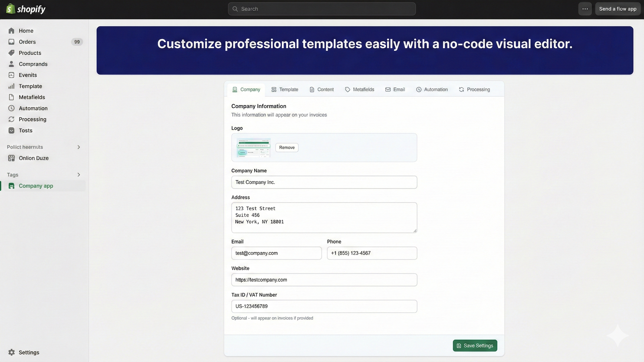Click the Onlion Duze storefront icon
644x362 pixels.
click(11, 158)
